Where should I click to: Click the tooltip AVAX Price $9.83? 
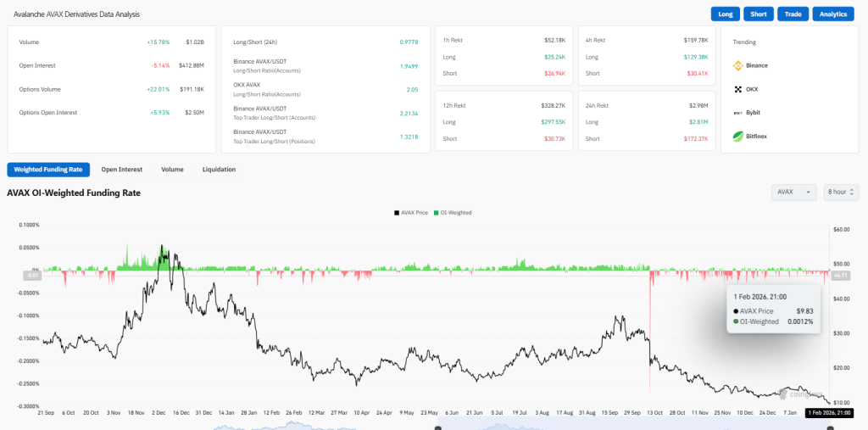pos(805,311)
